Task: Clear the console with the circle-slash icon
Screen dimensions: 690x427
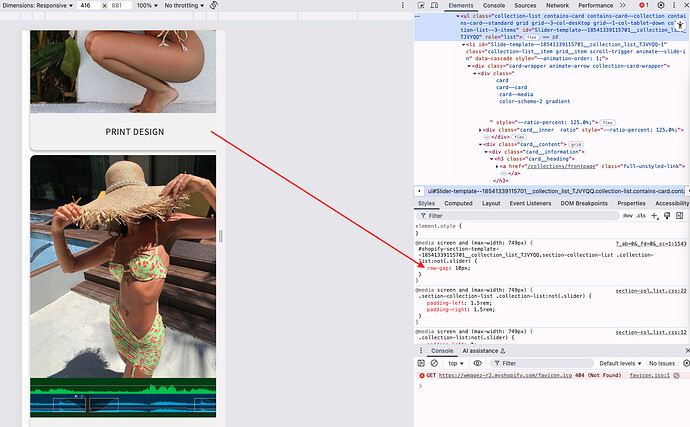Action: (434, 363)
